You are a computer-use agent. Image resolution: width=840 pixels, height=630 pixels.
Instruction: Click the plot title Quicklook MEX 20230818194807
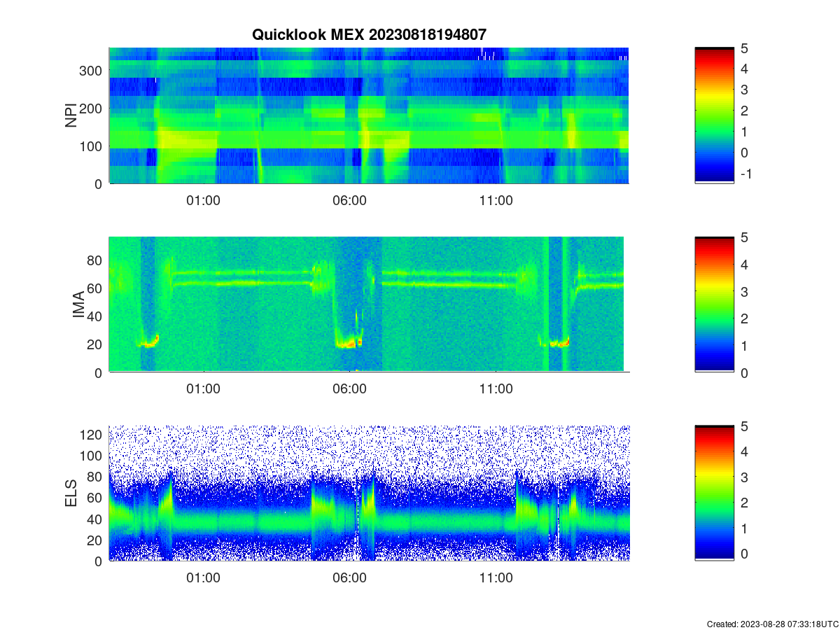coord(369,34)
